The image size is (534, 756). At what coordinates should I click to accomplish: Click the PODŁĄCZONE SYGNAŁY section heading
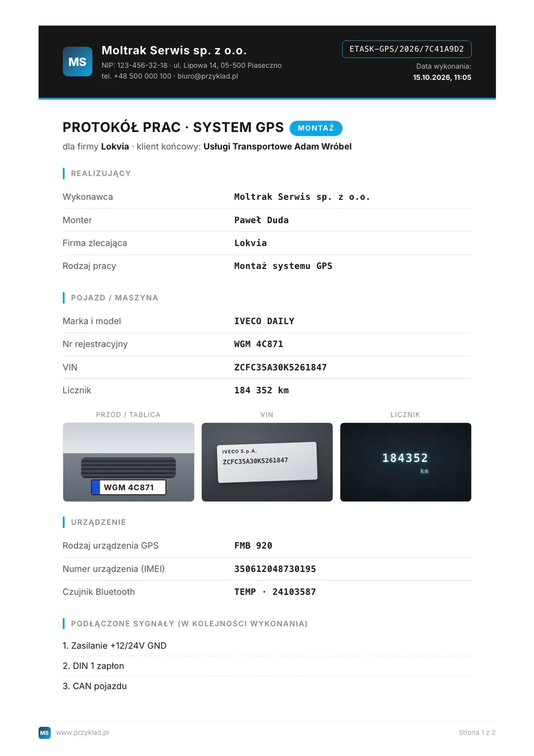[x=189, y=624]
